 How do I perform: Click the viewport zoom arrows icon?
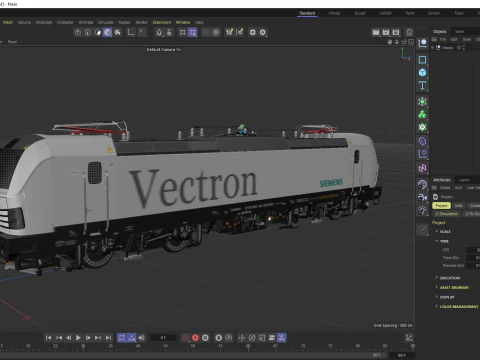click(x=397, y=42)
